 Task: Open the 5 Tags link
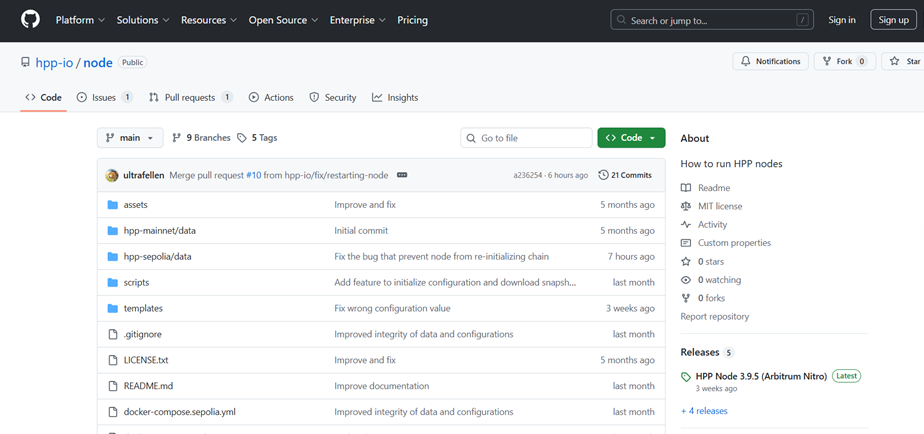[257, 138]
